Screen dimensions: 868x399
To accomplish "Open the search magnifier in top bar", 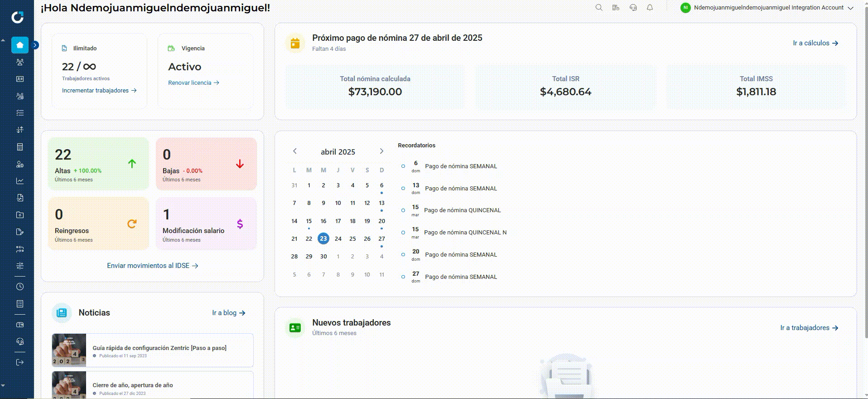I will click(x=599, y=8).
